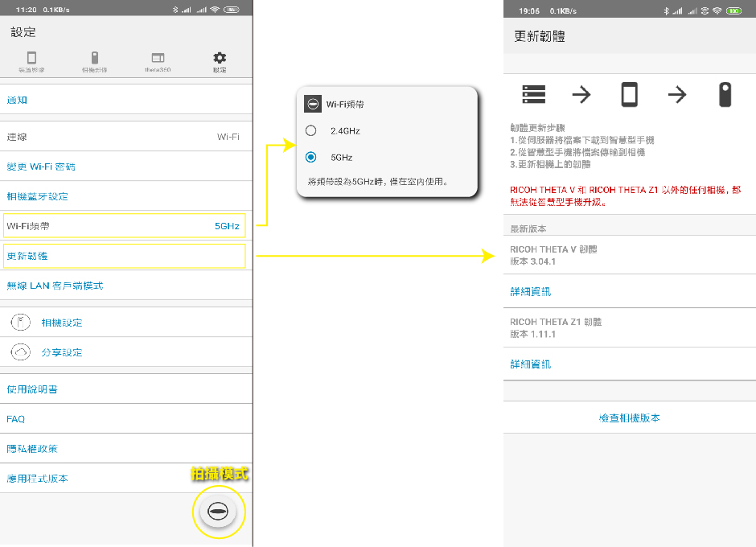
Task: Tap the camera icon beside 相機設定
Action: (21, 323)
